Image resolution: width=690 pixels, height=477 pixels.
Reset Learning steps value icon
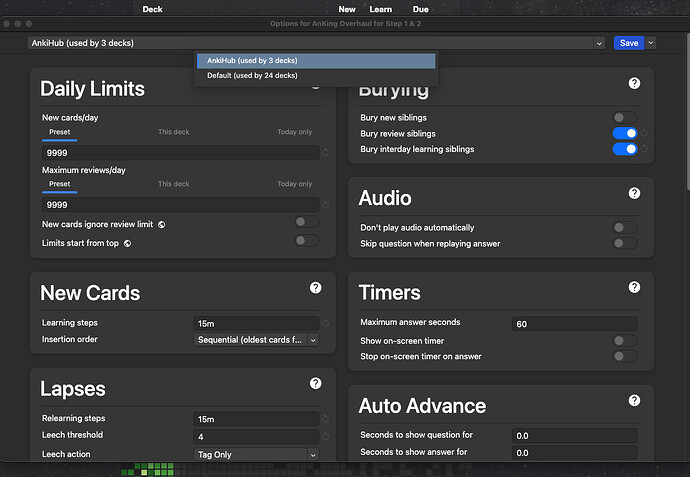click(x=326, y=323)
